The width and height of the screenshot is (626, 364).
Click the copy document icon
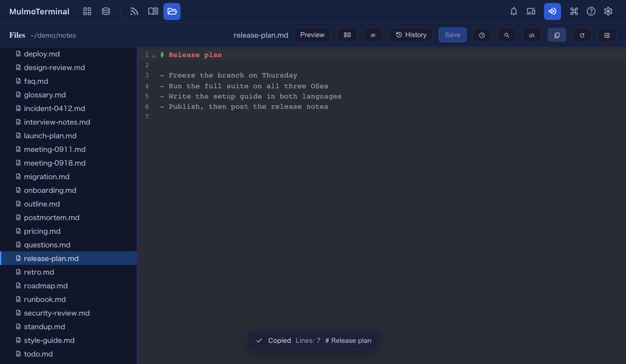557,35
